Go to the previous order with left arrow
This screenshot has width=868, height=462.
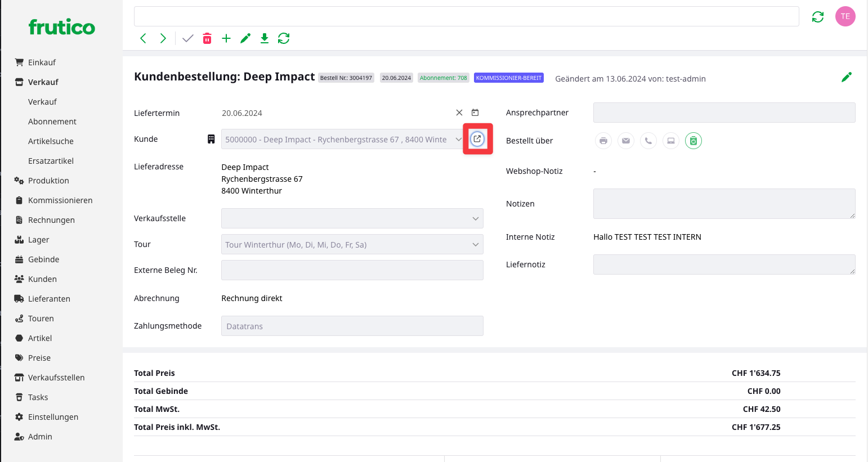[143, 38]
